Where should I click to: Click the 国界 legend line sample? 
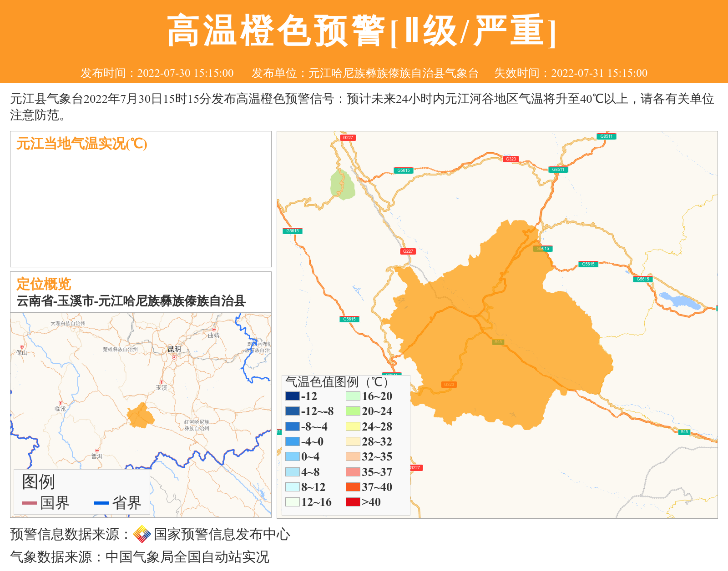pos(29,503)
